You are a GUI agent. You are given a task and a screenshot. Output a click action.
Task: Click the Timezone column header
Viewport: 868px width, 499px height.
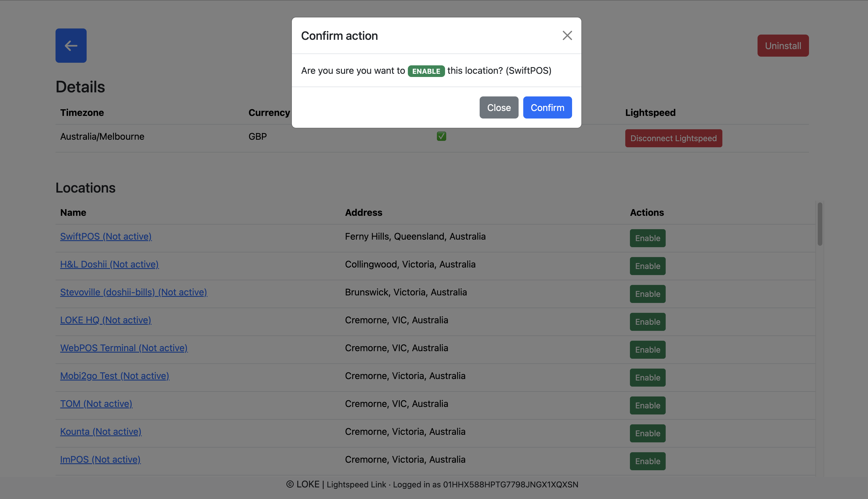click(x=82, y=112)
